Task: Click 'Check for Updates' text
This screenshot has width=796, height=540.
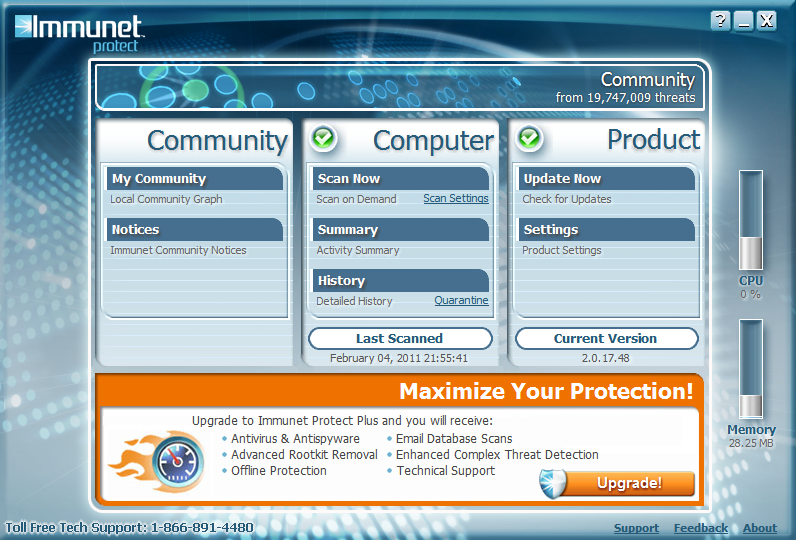Action: (567, 199)
